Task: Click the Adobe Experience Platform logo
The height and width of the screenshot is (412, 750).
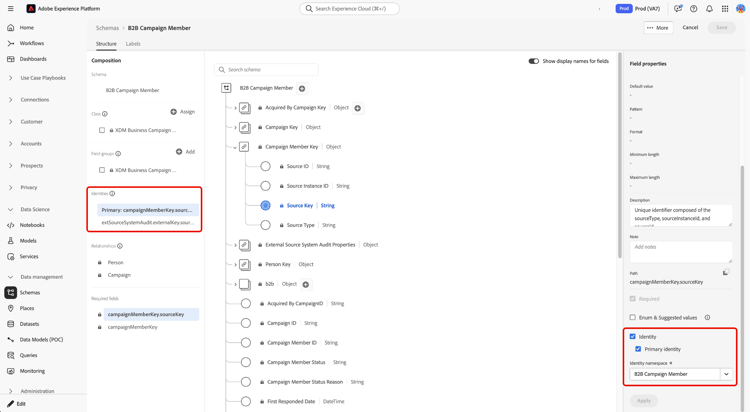Action: (x=31, y=9)
